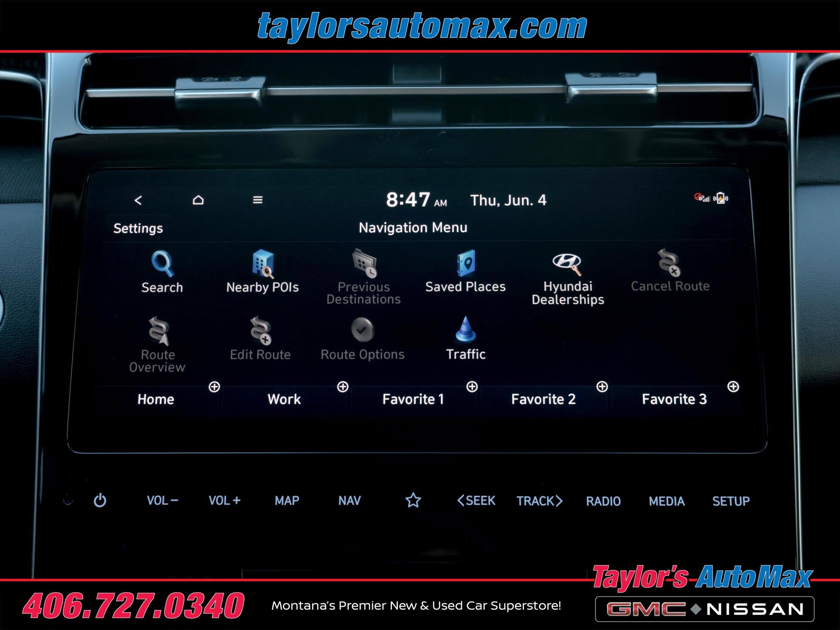The image size is (840, 630).
Task: Click the Taylor's AutoMax logo
Action: click(x=703, y=577)
